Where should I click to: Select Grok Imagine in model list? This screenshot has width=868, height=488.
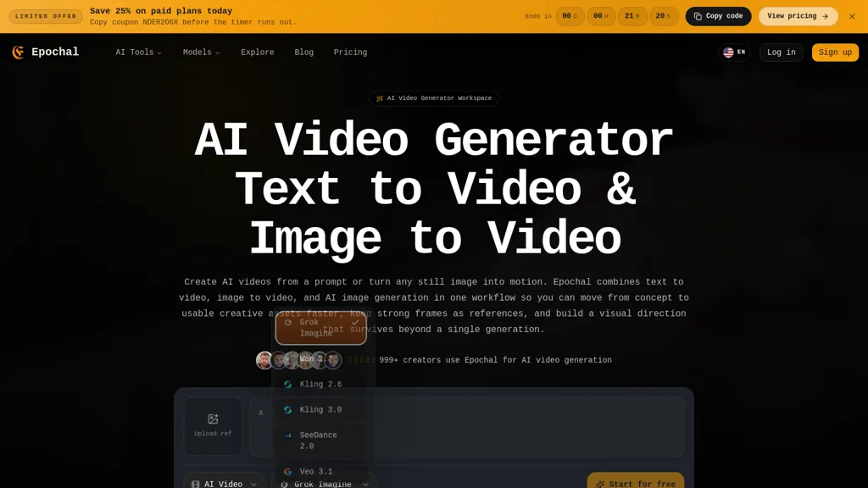click(x=321, y=328)
